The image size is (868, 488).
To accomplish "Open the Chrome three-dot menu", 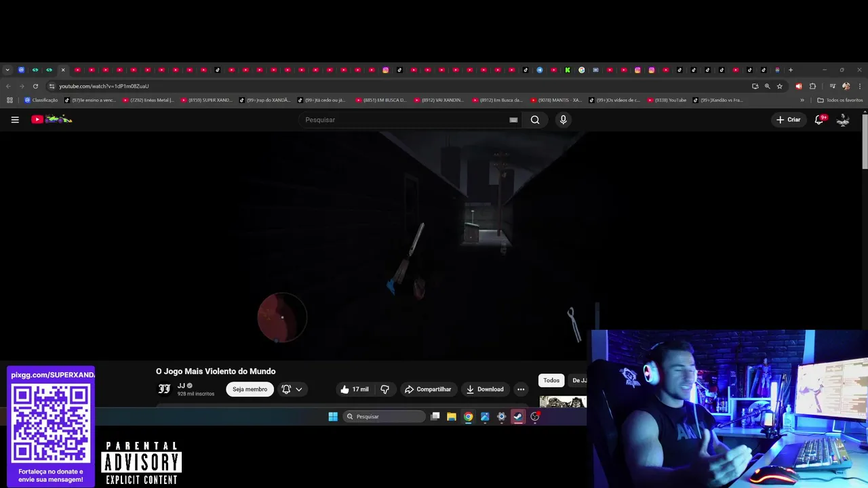I will tap(860, 86).
